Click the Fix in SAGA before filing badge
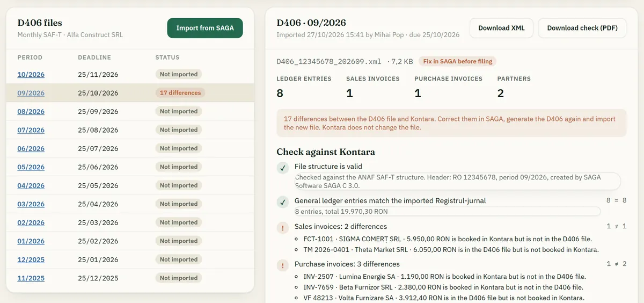 point(457,61)
